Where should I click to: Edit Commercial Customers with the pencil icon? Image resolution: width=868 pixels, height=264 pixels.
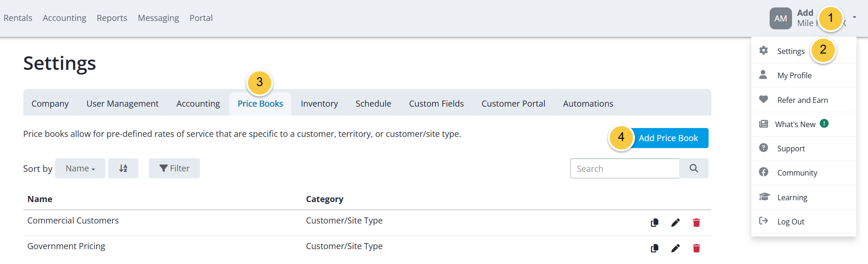(675, 223)
